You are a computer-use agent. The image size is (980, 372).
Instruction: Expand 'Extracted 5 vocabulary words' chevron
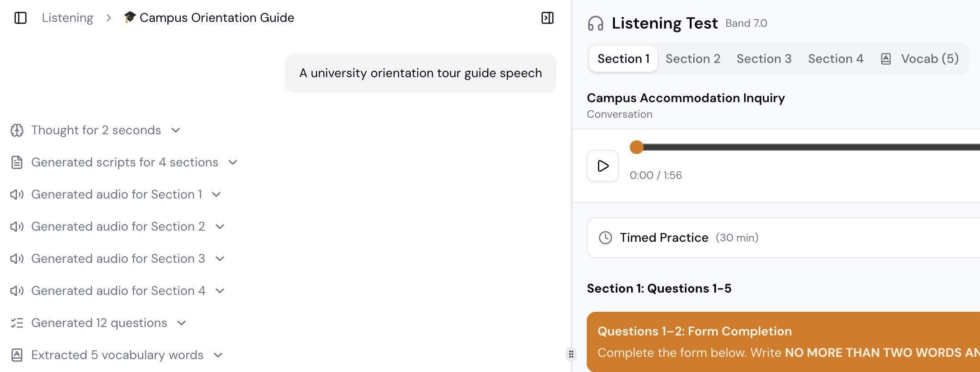(x=218, y=355)
